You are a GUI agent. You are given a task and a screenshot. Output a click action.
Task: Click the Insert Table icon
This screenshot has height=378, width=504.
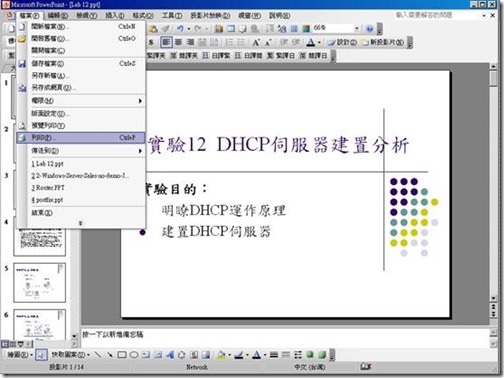coord(231,29)
